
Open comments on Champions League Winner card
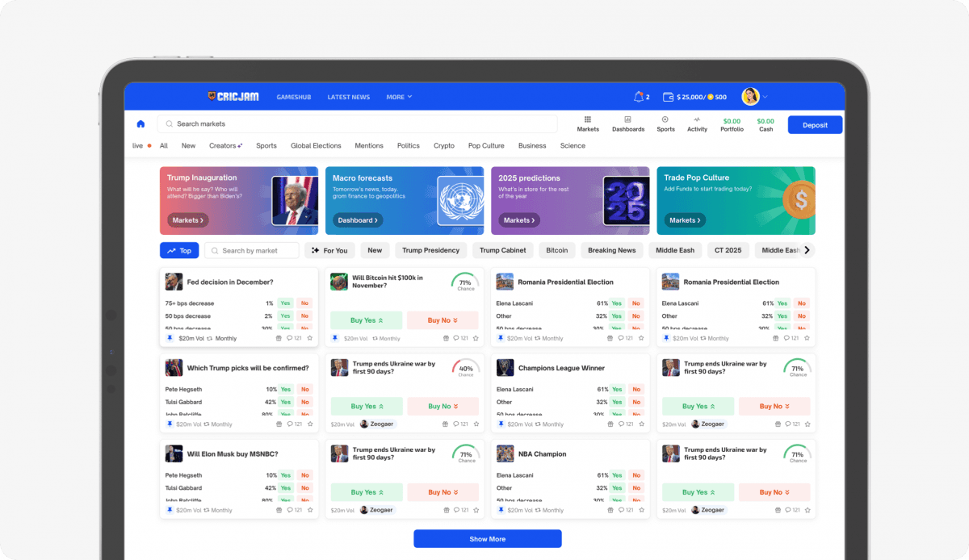(x=627, y=424)
